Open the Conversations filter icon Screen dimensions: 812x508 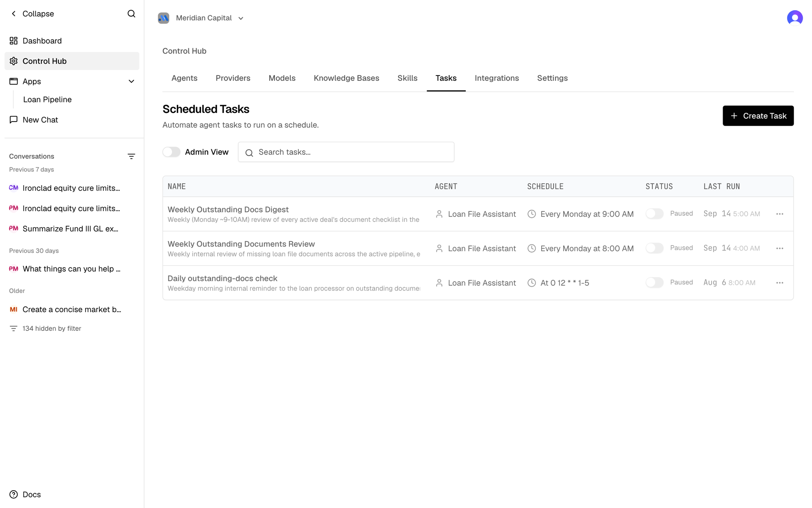pyautogui.click(x=131, y=156)
